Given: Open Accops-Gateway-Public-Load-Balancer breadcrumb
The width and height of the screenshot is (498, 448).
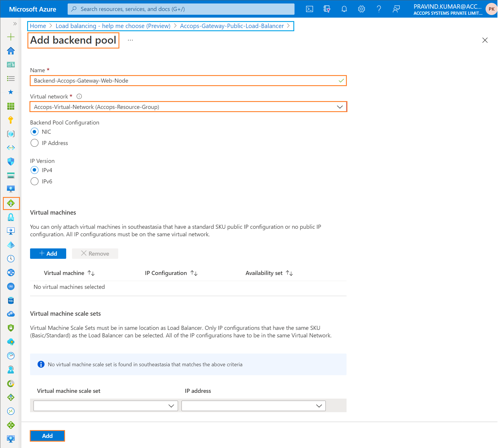Looking at the screenshot, I should click(x=232, y=26).
